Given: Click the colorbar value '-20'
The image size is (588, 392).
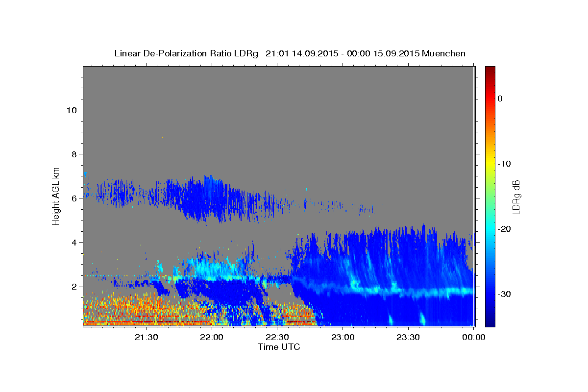Looking at the screenshot, I should pos(504,229).
